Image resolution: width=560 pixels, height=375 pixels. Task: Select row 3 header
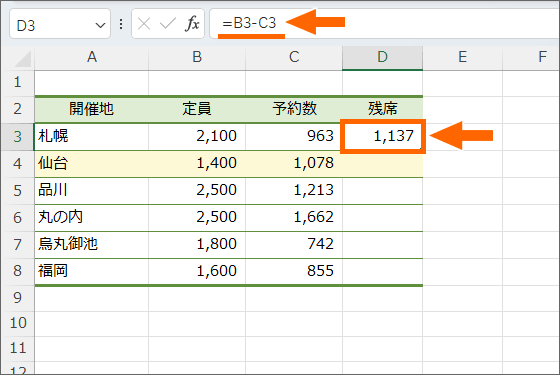point(18,137)
